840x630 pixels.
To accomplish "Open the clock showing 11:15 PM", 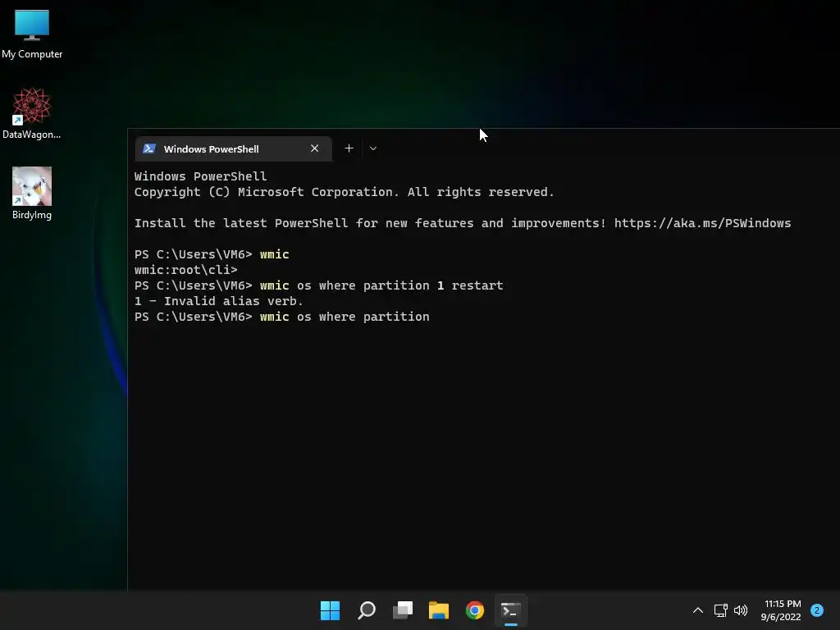I will point(781,610).
